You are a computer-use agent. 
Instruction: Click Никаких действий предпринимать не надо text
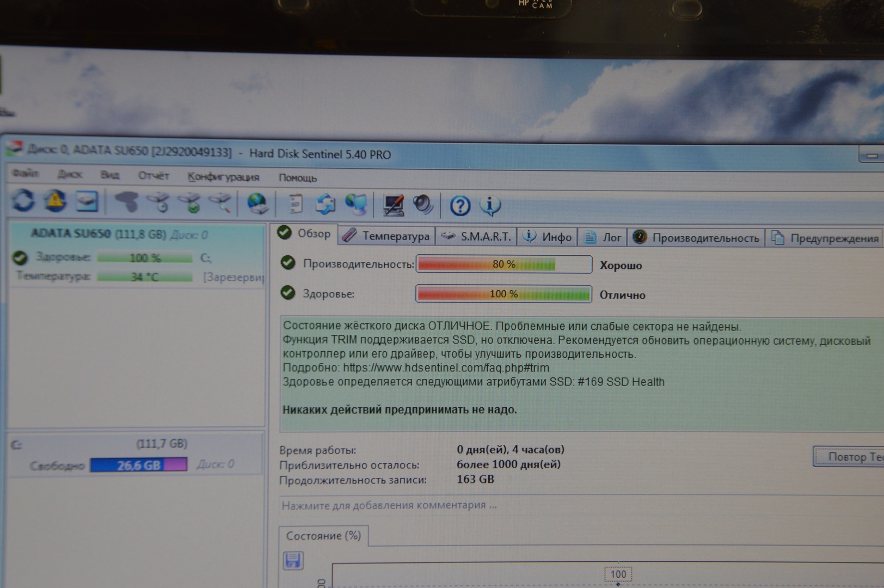point(400,409)
